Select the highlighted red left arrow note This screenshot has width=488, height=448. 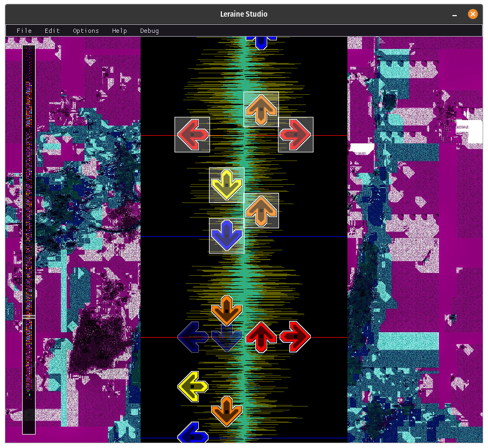tap(192, 135)
